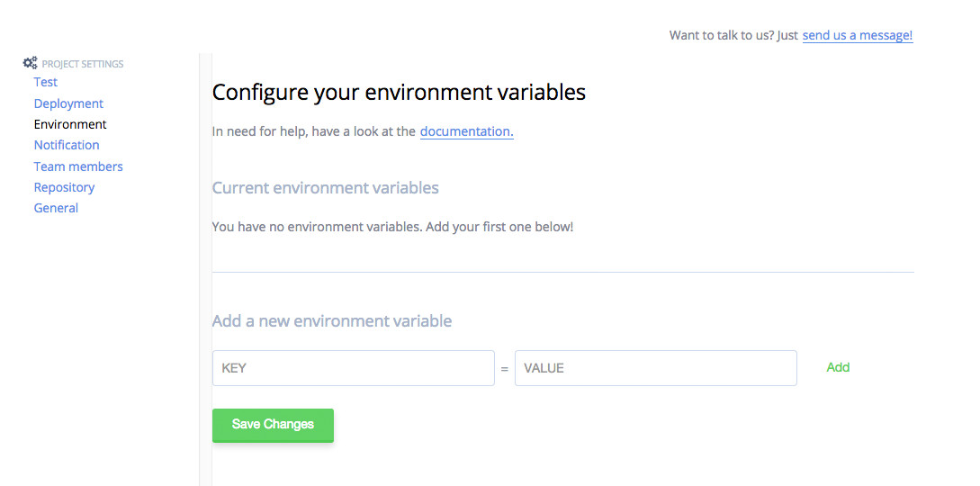Click the 'You have no environment variables' message
This screenshot has height=486, width=980.
click(392, 227)
